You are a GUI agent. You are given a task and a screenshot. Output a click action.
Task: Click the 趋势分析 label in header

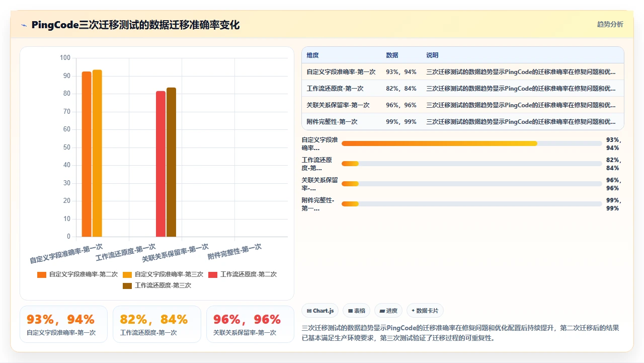point(610,24)
